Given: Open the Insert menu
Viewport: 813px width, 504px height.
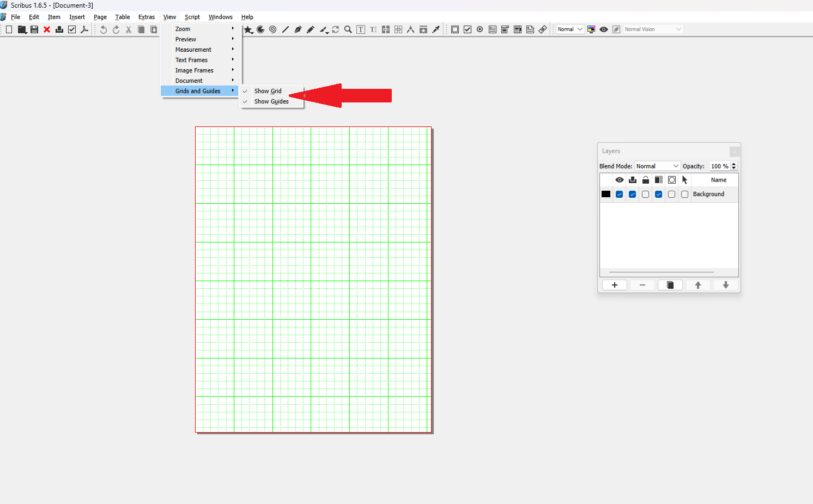Looking at the screenshot, I should (77, 17).
